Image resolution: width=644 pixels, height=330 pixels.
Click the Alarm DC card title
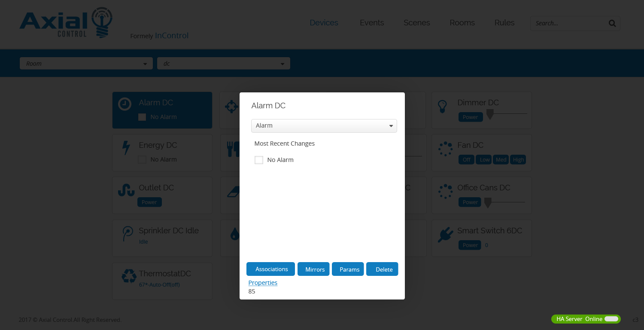156,103
